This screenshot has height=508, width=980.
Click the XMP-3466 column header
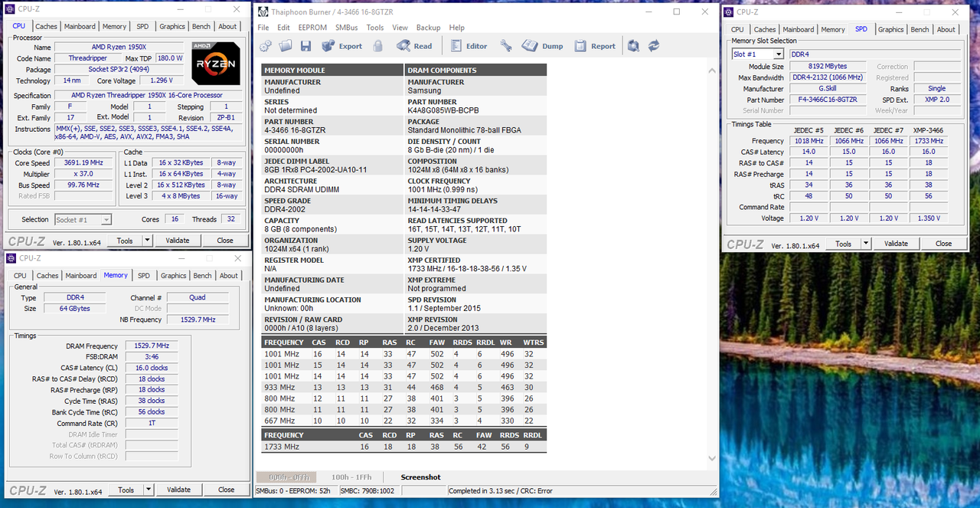point(928,130)
